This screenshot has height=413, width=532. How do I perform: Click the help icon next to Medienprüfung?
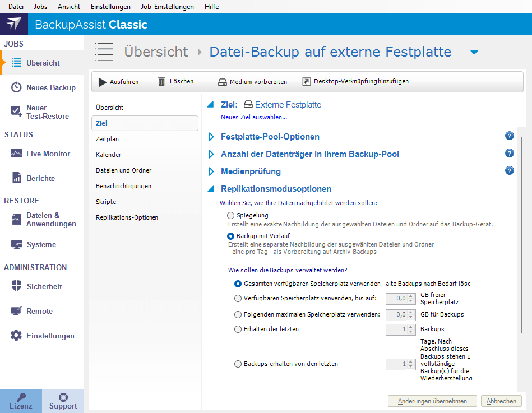tap(509, 171)
